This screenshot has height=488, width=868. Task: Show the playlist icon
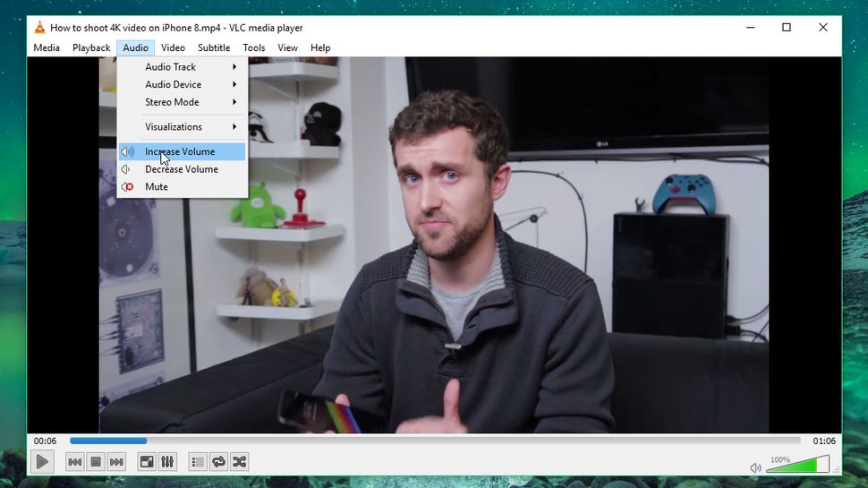tap(198, 461)
